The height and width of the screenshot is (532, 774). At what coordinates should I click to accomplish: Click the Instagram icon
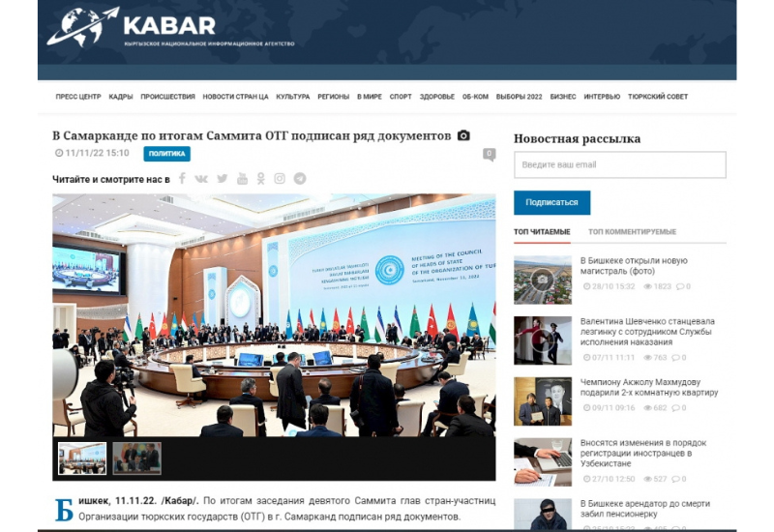click(x=280, y=179)
